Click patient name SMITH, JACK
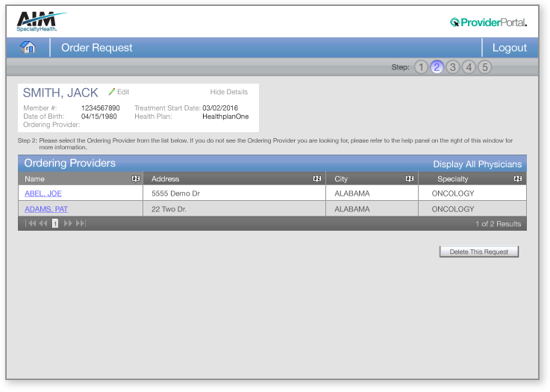This screenshot has width=550, height=392. coord(60,93)
